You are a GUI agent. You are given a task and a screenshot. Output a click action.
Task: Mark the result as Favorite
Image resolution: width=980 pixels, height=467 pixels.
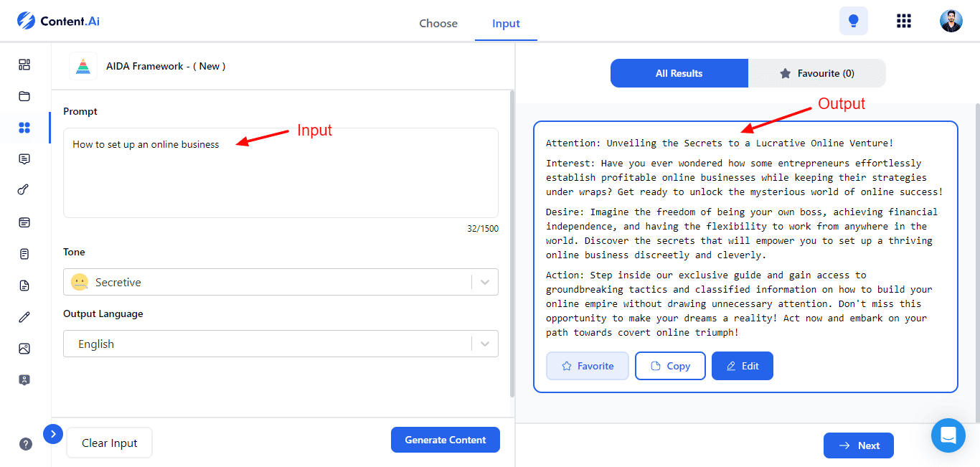click(588, 366)
